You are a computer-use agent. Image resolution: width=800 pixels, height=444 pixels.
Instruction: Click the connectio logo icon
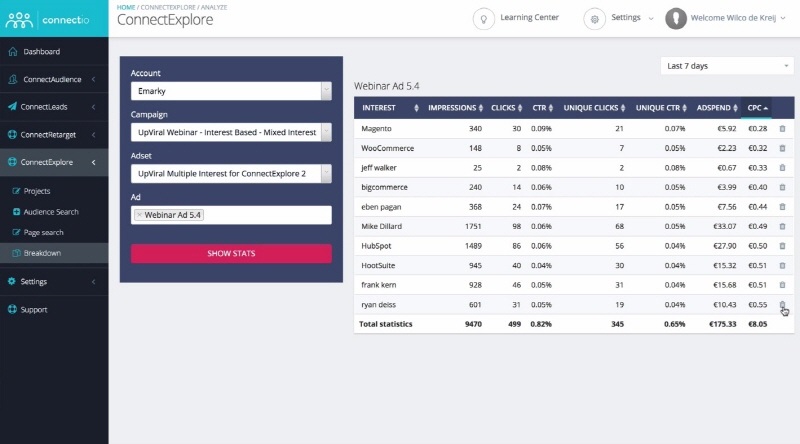pos(19,20)
